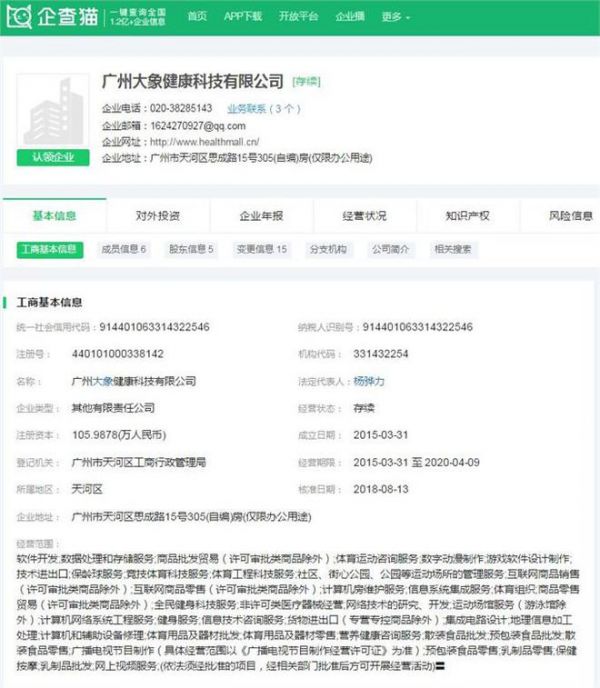Viewport: 600px width, 688px height.
Task: Open the 企业圈 header menu item
Action: coord(350,16)
